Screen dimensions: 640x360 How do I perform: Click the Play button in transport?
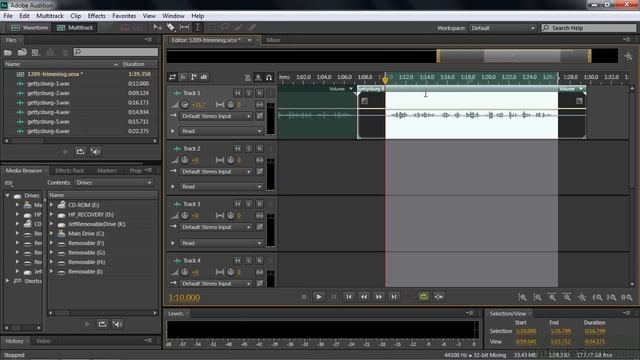(x=319, y=297)
